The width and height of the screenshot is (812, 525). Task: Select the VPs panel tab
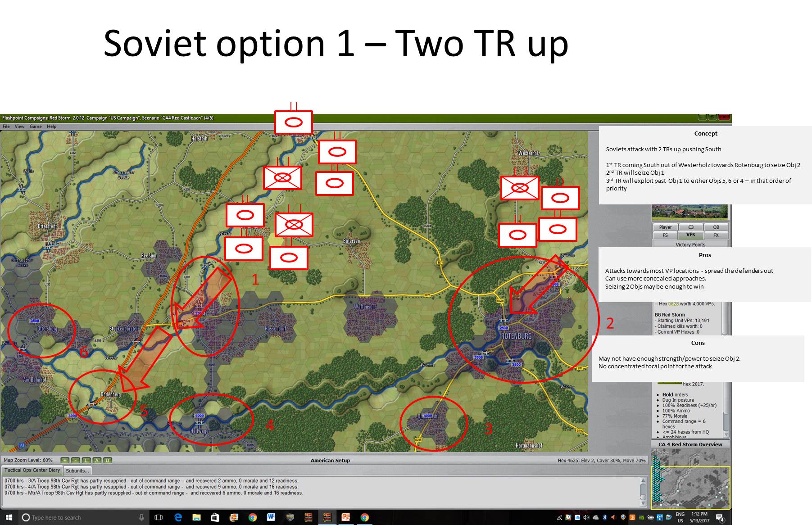click(x=690, y=235)
